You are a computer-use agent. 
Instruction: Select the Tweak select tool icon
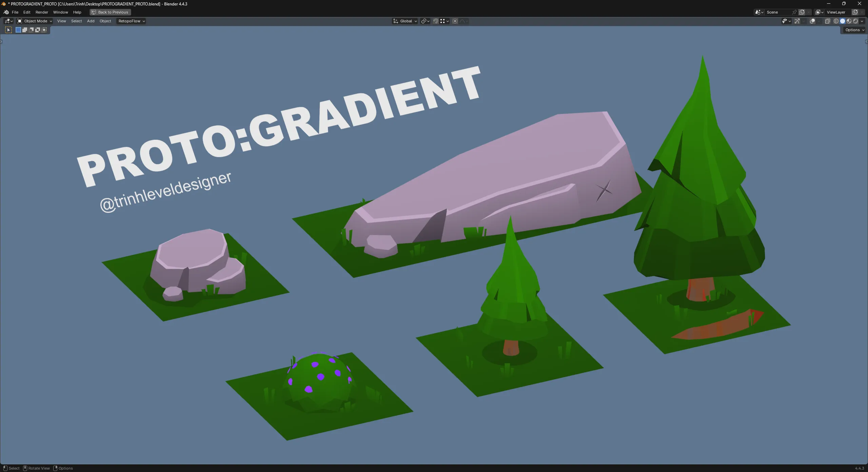click(9, 30)
